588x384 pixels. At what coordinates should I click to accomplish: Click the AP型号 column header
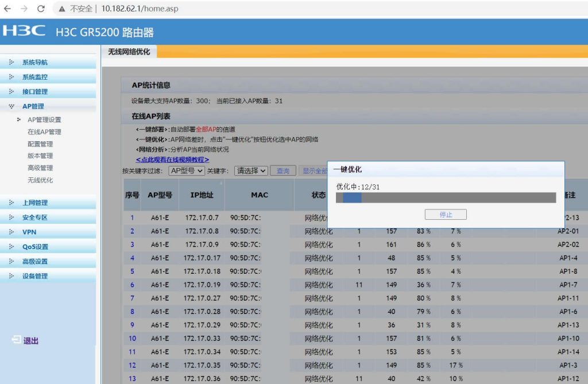(x=160, y=195)
